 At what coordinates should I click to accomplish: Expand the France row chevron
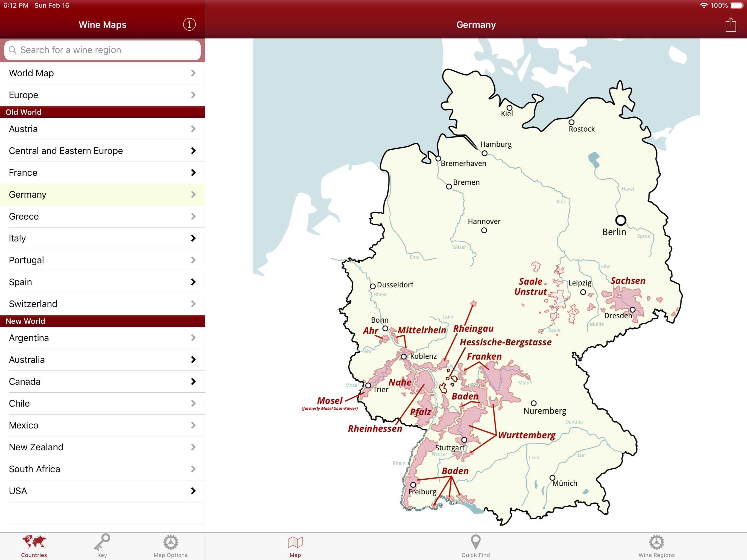click(x=193, y=173)
